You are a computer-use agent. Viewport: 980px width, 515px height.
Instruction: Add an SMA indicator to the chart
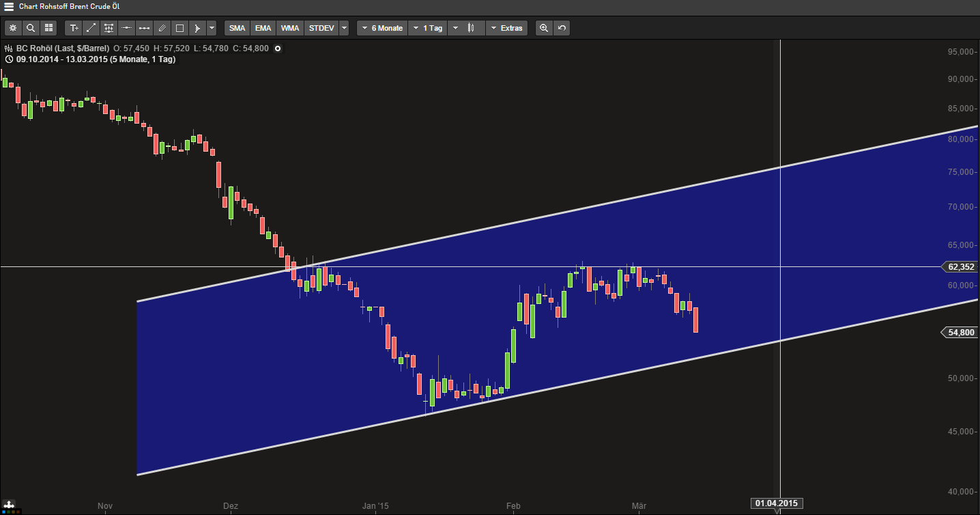click(237, 27)
